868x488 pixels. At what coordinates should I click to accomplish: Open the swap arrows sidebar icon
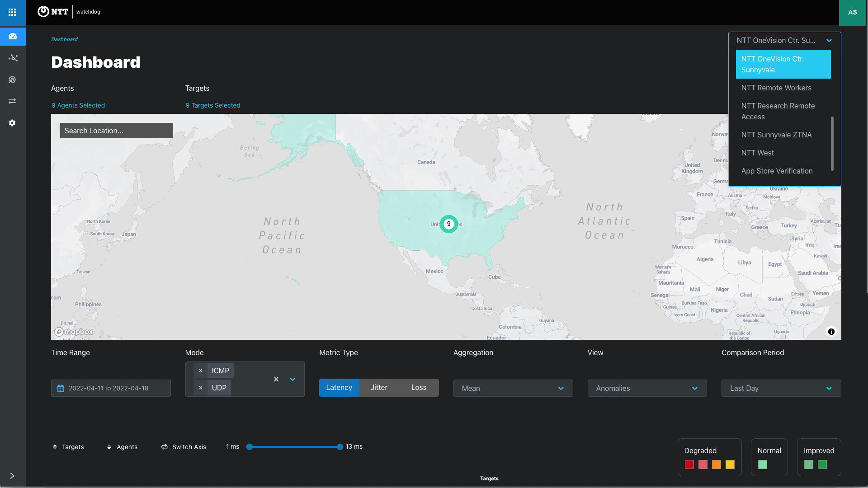click(13, 101)
